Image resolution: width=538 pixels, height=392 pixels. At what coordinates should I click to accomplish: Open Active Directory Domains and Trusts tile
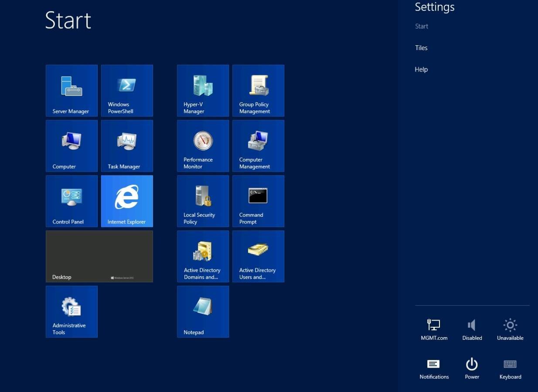[203, 257]
